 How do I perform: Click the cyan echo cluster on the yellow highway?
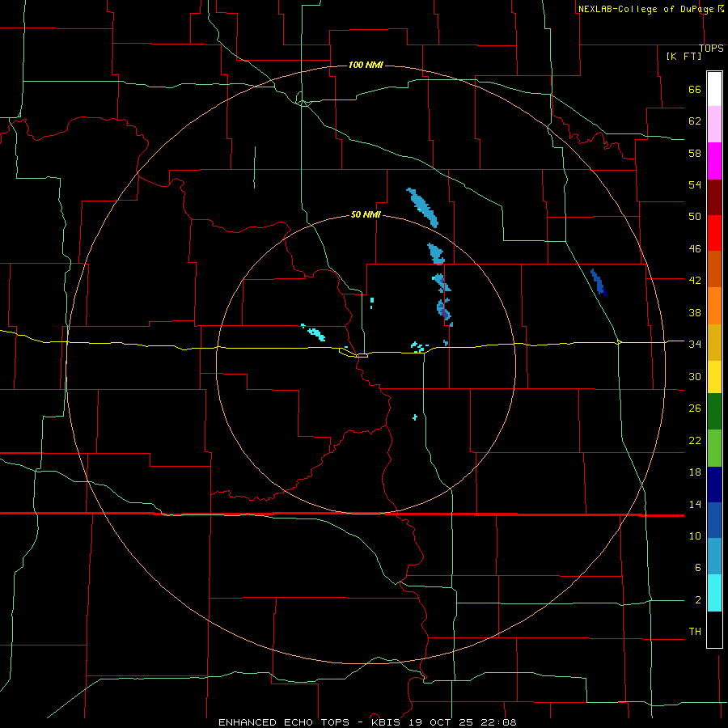[419, 347]
